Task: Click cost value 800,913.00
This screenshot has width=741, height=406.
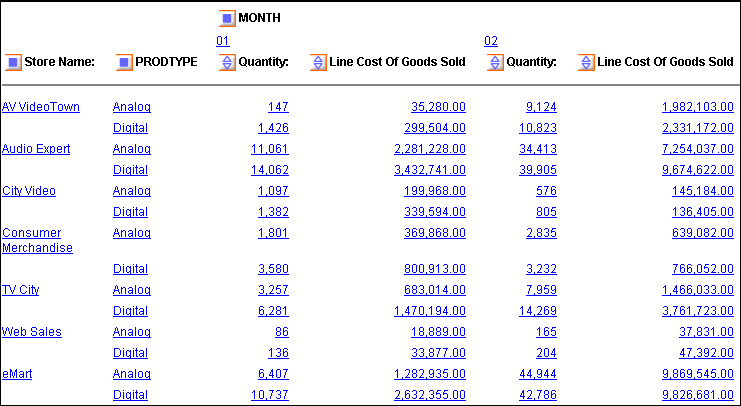Action: [x=435, y=269]
